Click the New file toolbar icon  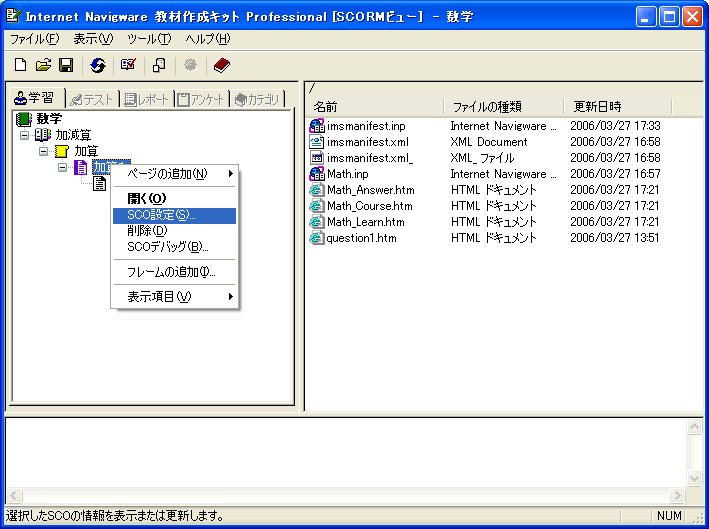(20, 65)
